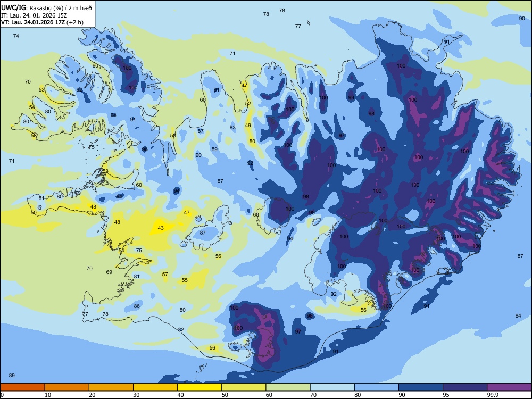Click the humidity value 99 on the map
The width and height of the screenshot is (532, 399).
pos(351,98)
